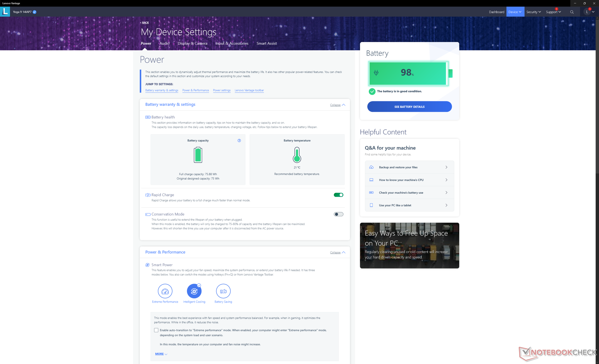This screenshot has width=599, height=364.
Task: Switch to Display & Camera tab
Action: [192, 43]
